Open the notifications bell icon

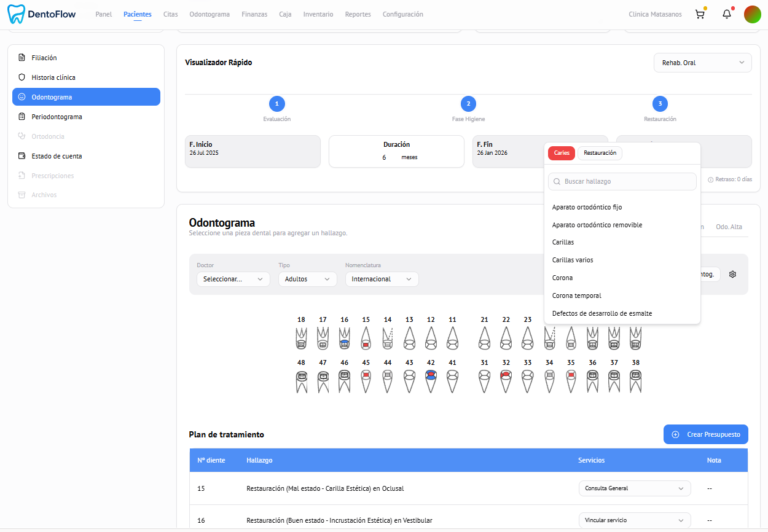[x=726, y=14]
